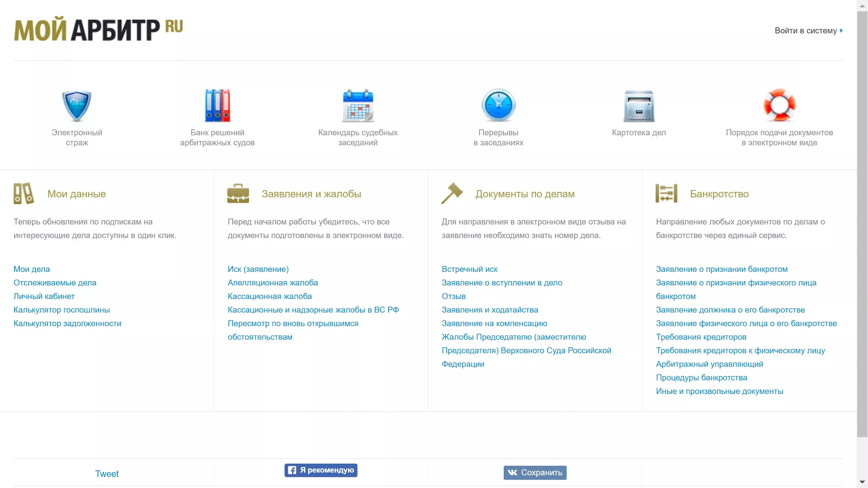This screenshot has height=488, width=868.
Task: Click the scroll down arrow of scrollbar
Action: pos(862,482)
